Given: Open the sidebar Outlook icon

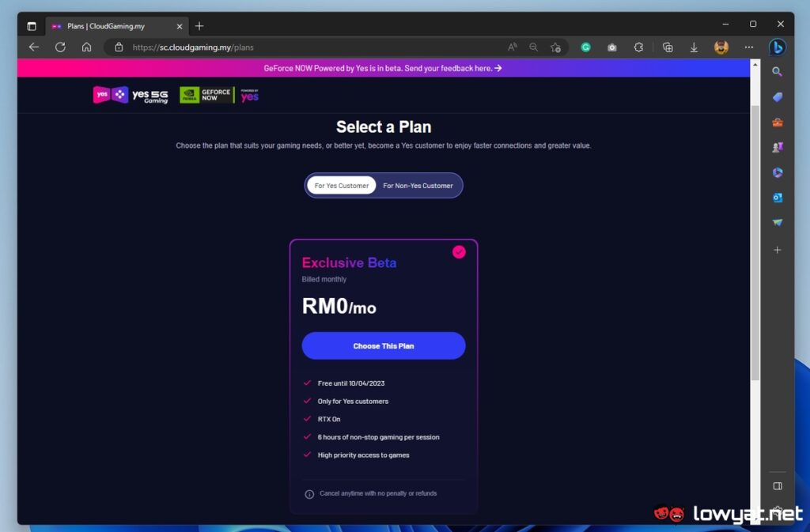Looking at the screenshot, I should click(777, 198).
